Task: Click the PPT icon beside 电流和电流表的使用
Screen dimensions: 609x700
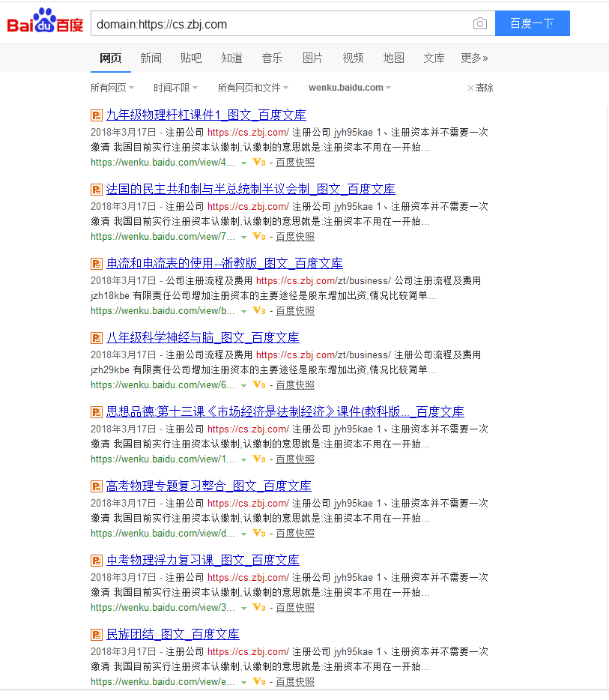Action: tap(97, 264)
